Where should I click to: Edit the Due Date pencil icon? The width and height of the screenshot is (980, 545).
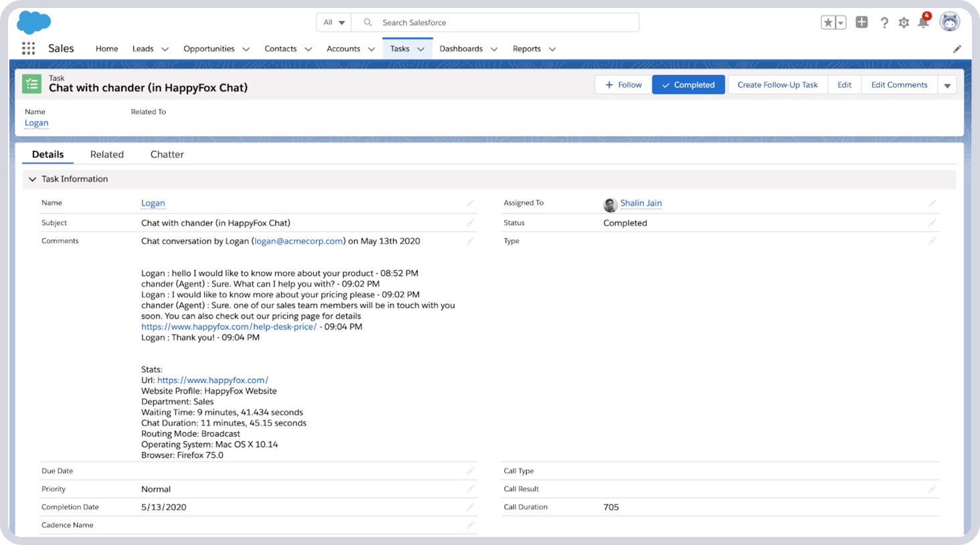pos(471,471)
